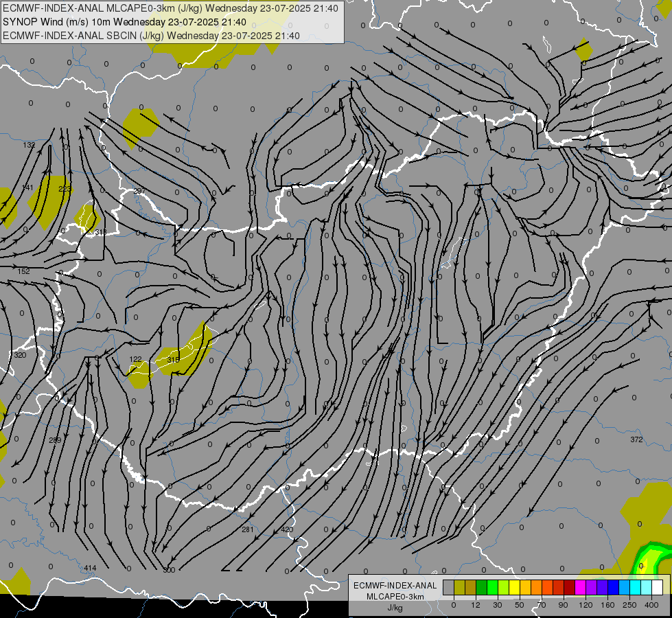
Task: Select the gray swatch in the legend
Action: tap(449, 587)
